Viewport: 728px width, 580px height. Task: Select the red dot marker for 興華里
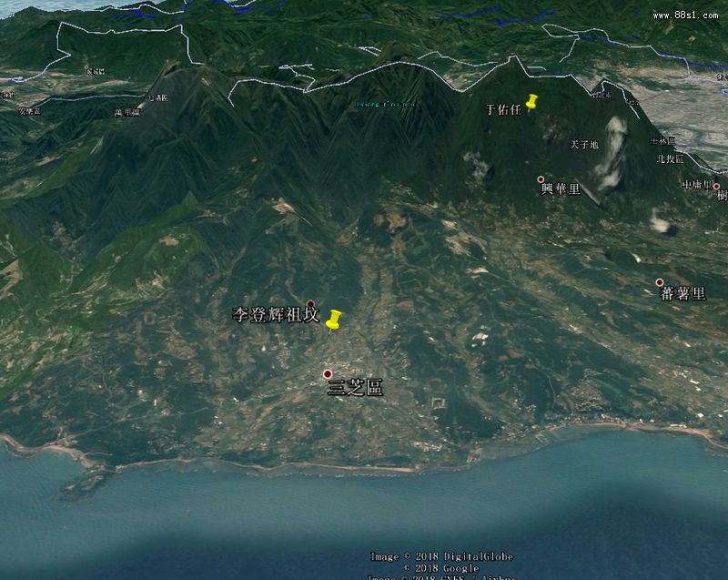541,179
